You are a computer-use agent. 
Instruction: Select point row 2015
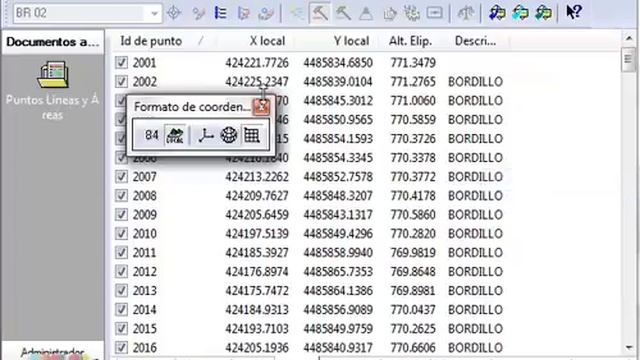(310, 329)
